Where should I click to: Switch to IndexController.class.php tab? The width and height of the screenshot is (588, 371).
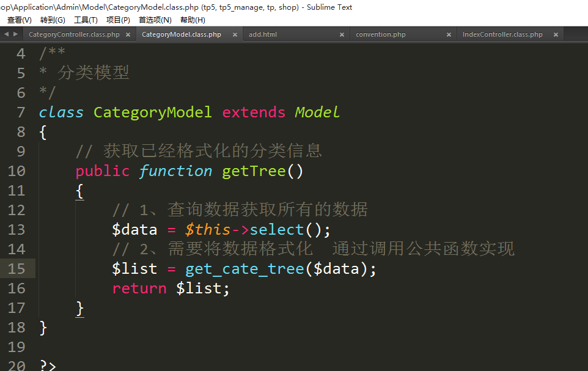pyautogui.click(x=502, y=35)
